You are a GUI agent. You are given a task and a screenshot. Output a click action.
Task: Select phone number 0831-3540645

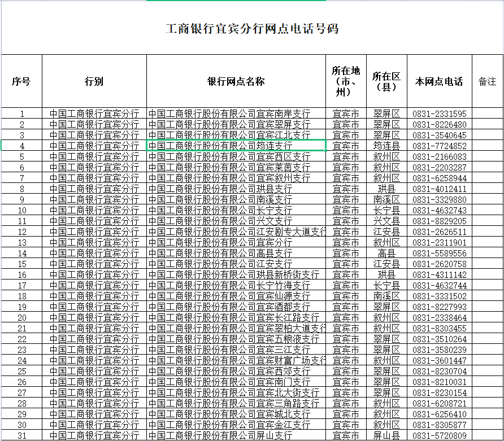point(440,135)
